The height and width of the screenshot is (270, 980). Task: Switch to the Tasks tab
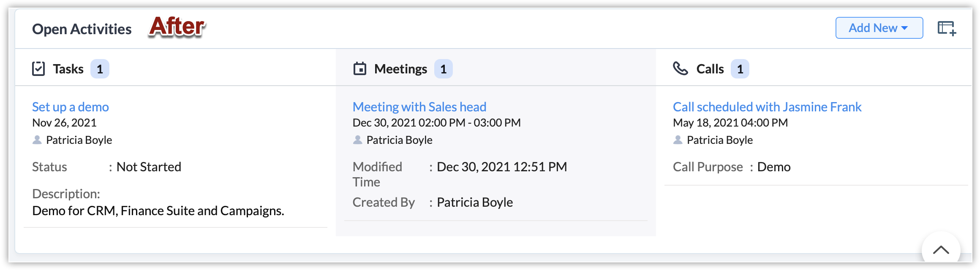pyautogui.click(x=68, y=69)
